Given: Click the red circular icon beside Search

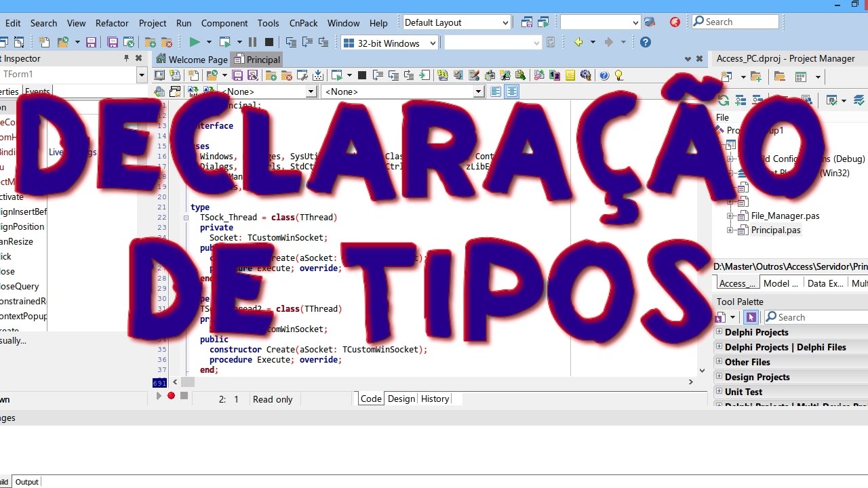Looking at the screenshot, I should [x=675, y=22].
